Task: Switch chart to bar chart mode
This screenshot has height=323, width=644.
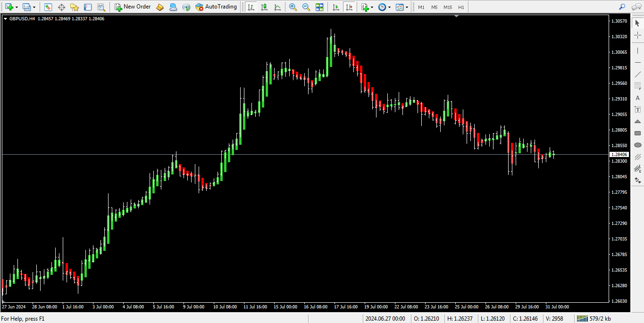Action: (251, 7)
